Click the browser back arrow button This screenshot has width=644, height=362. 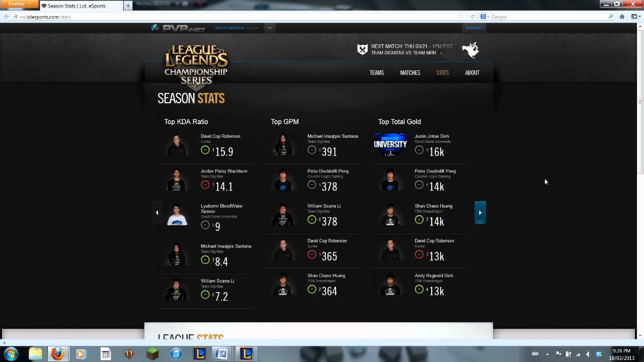coord(7,17)
